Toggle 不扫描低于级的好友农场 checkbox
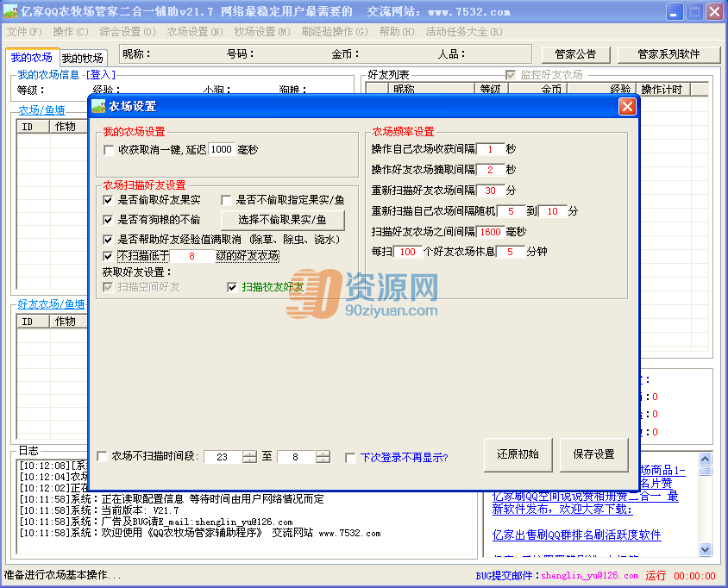Image resolution: width=728 pixels, height=588 pixels. coord(108,256)
